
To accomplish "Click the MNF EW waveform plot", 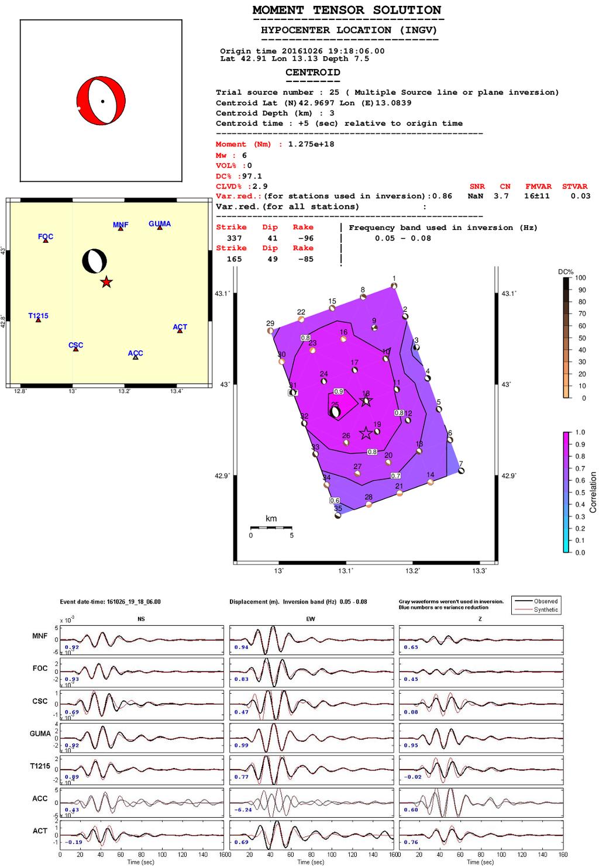I will [311, 640].
